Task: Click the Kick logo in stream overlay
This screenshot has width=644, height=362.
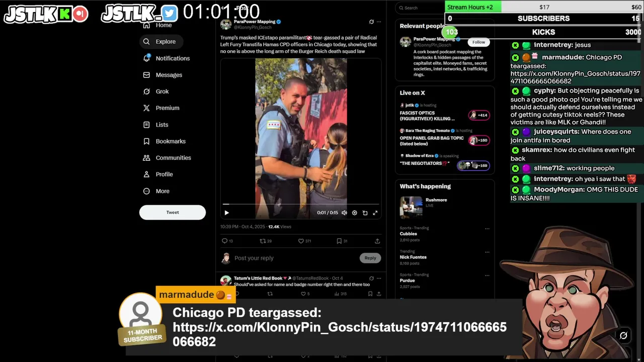Action: point(64,14)
